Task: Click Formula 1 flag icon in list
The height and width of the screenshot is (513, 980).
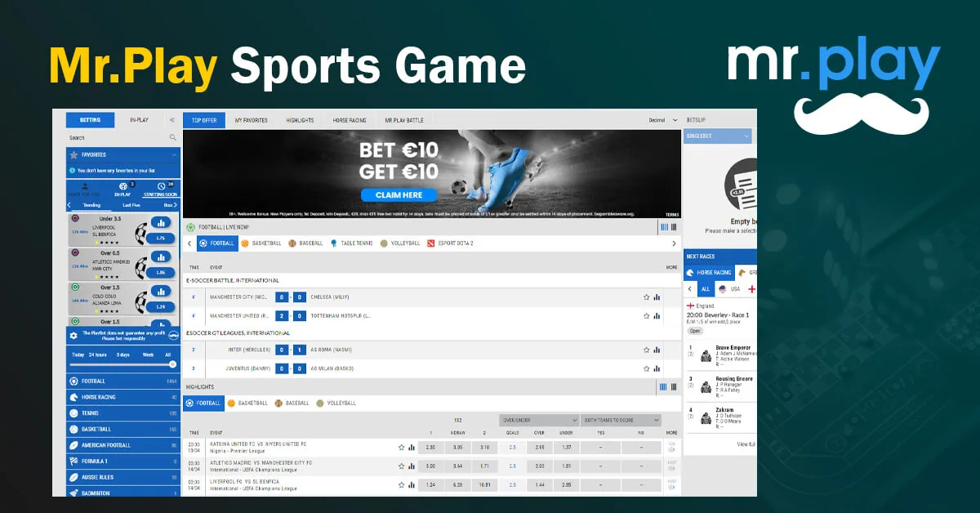Action: [74, 461]
